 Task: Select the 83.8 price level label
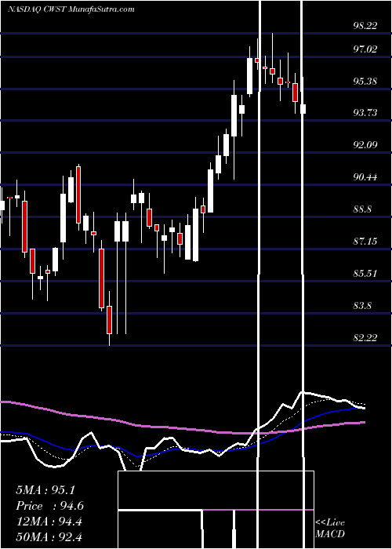(x=363, y=306)
